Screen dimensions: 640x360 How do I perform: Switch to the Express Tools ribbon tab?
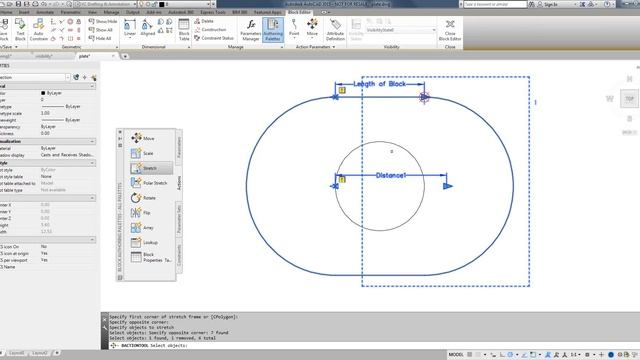coord(213,12)
